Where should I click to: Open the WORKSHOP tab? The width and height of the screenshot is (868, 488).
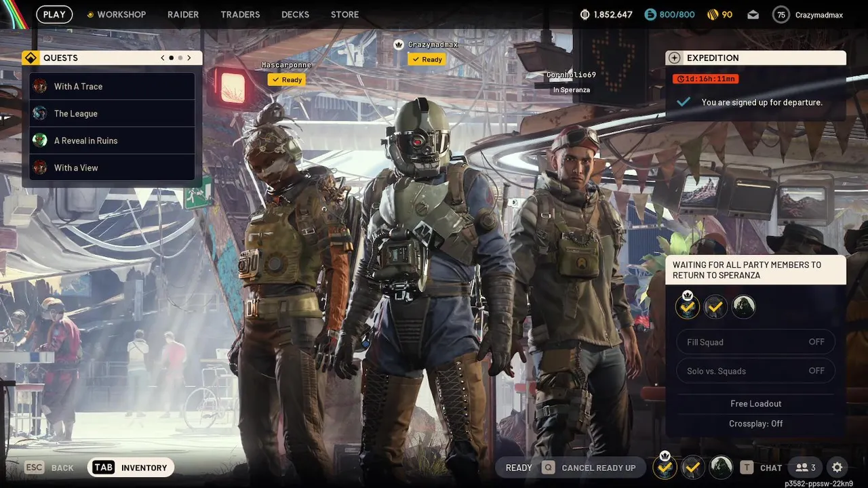point(121,14)
